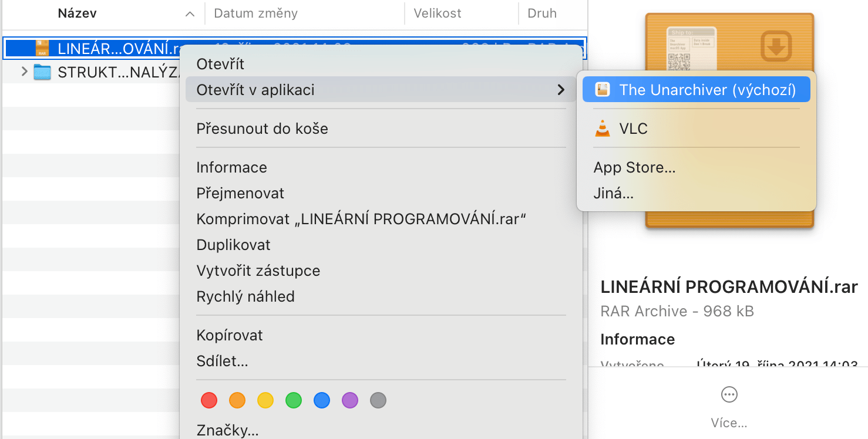868x439 pixels.
Task: Choose "Jiná…" to pick another app
Action: coord(614,194)
